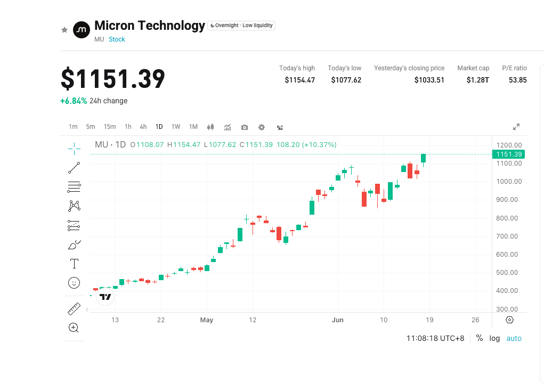
Task: Select the text annotation tool
Action: (74, 264)
